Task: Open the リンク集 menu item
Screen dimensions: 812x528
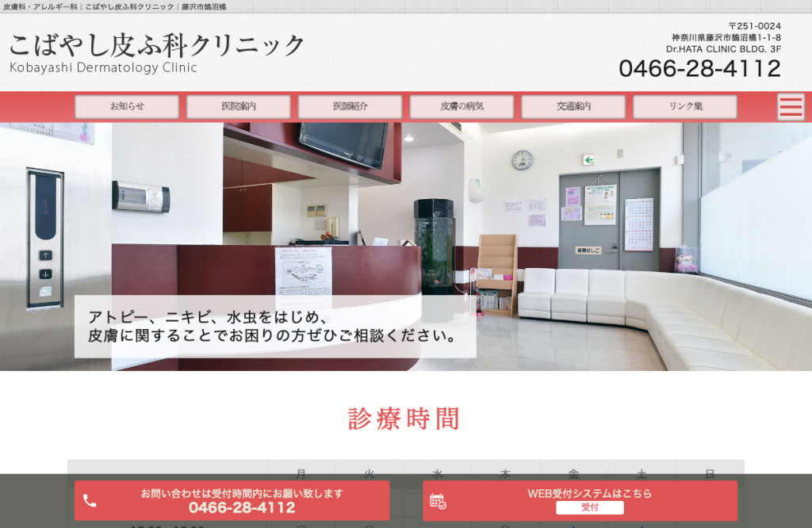Action: [685, 107]
